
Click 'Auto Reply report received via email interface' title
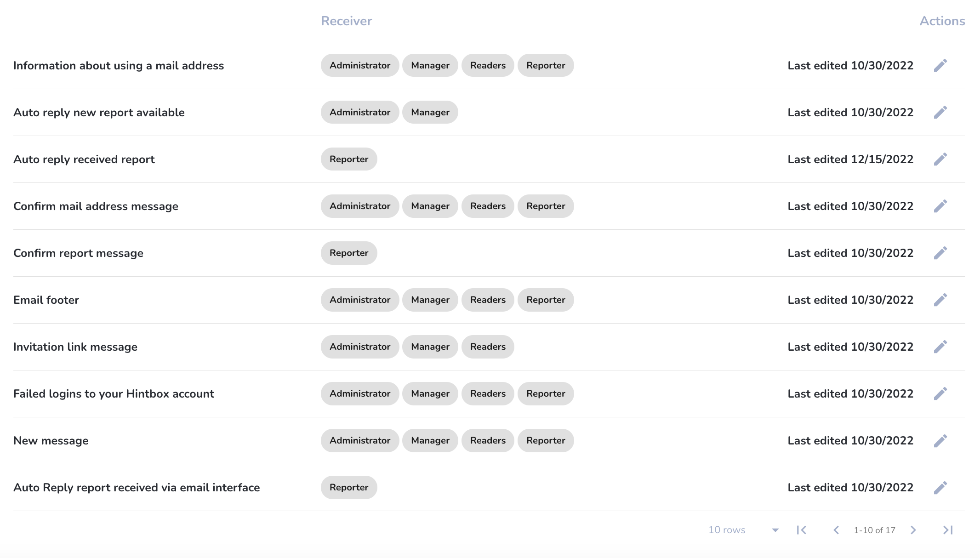point(137,488)
